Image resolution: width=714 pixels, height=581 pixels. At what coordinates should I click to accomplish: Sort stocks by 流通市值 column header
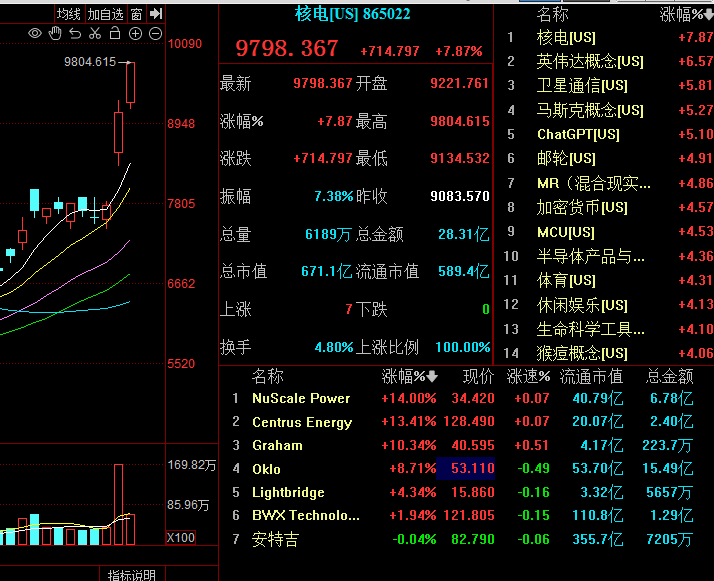[x=591, y=376]
